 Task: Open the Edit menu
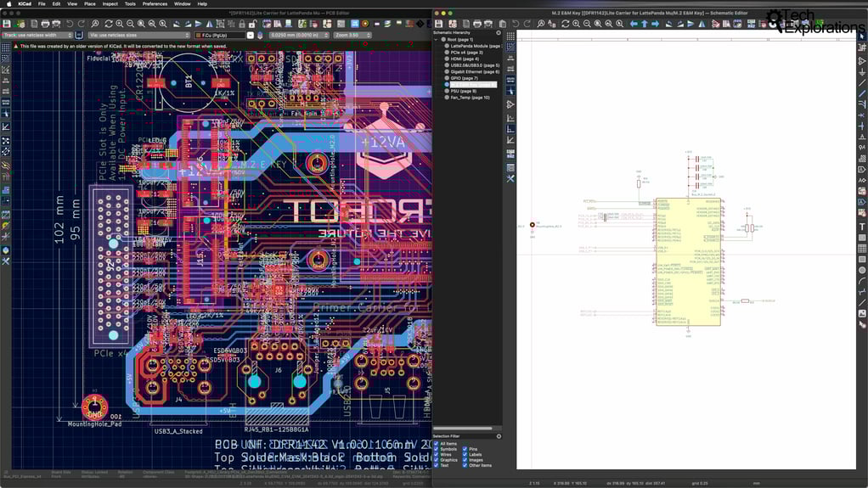[56, 4]
